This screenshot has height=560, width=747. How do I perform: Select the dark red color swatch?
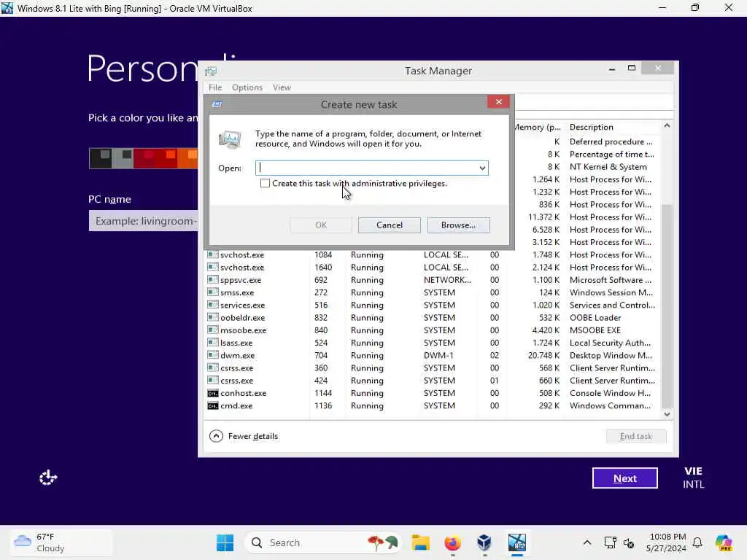pyautogui.click(x=144, y=158)
